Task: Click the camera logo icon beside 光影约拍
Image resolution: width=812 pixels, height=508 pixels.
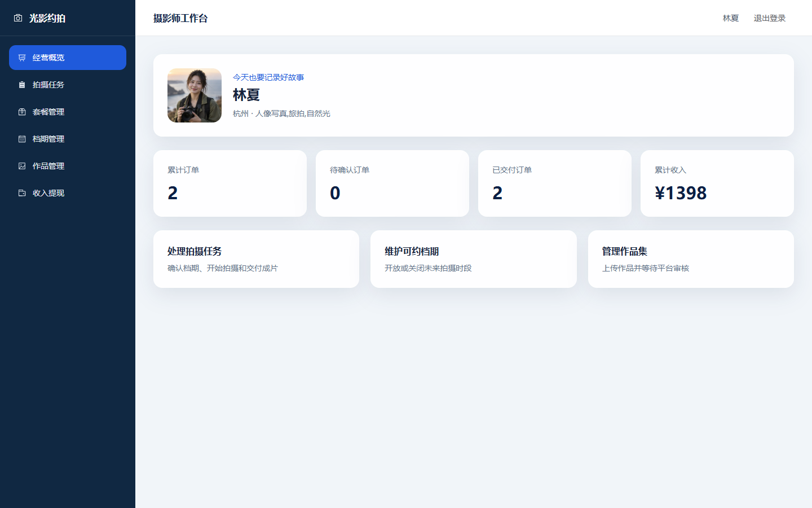Action: click(x=18, y=18)
